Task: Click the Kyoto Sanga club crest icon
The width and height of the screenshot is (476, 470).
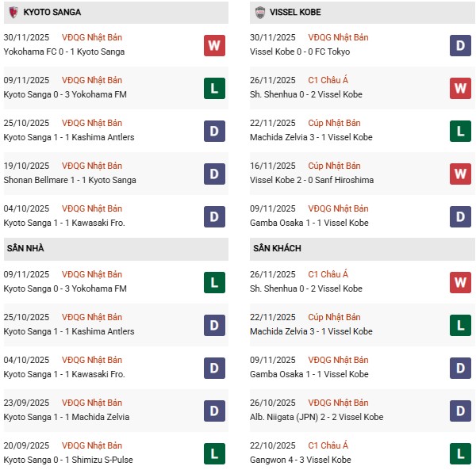Action: [13, 13]
